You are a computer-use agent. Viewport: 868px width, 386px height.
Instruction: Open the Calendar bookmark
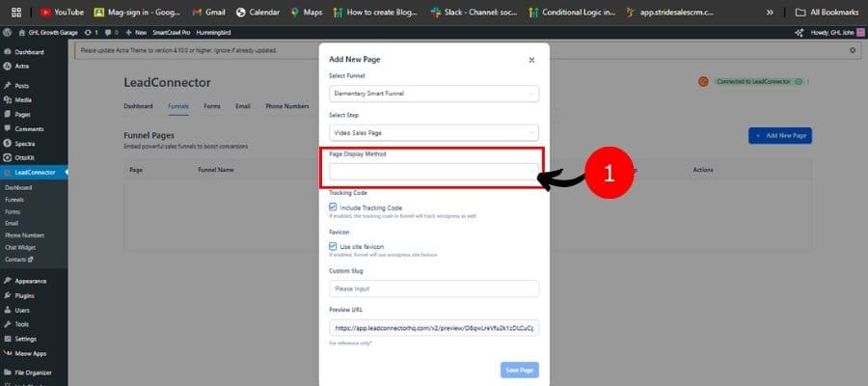pyautogui.click(x=258, y=13)
